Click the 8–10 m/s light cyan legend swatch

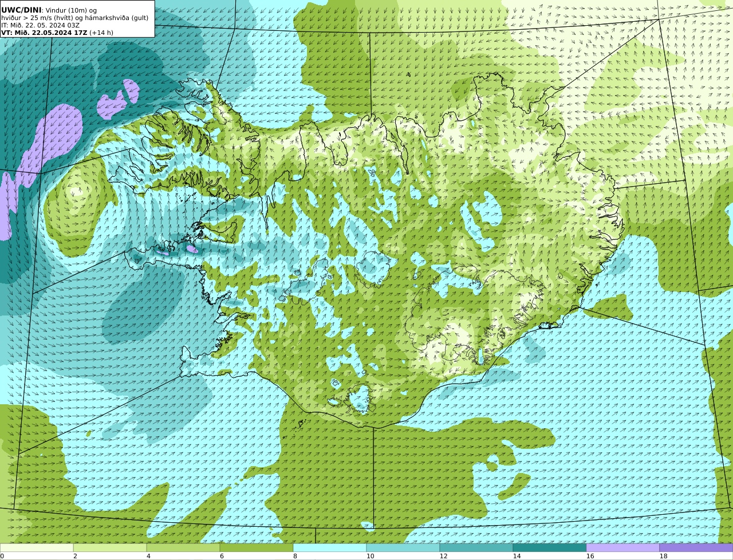[x=330, y=547]
